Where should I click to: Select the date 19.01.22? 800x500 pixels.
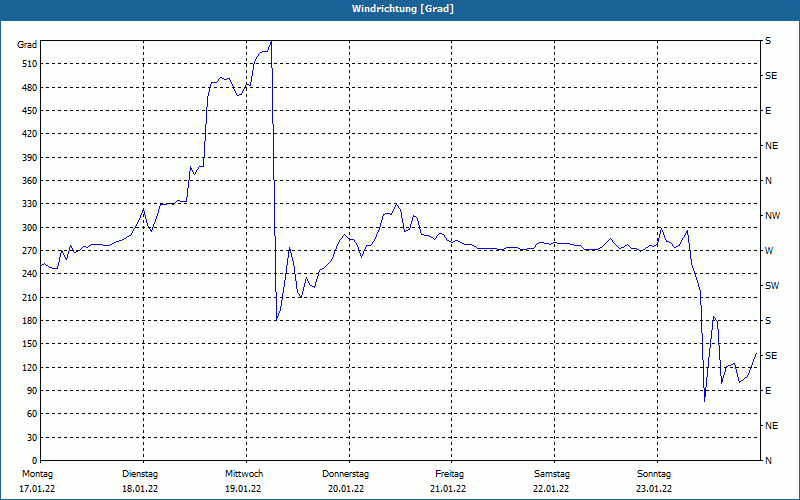243,489
